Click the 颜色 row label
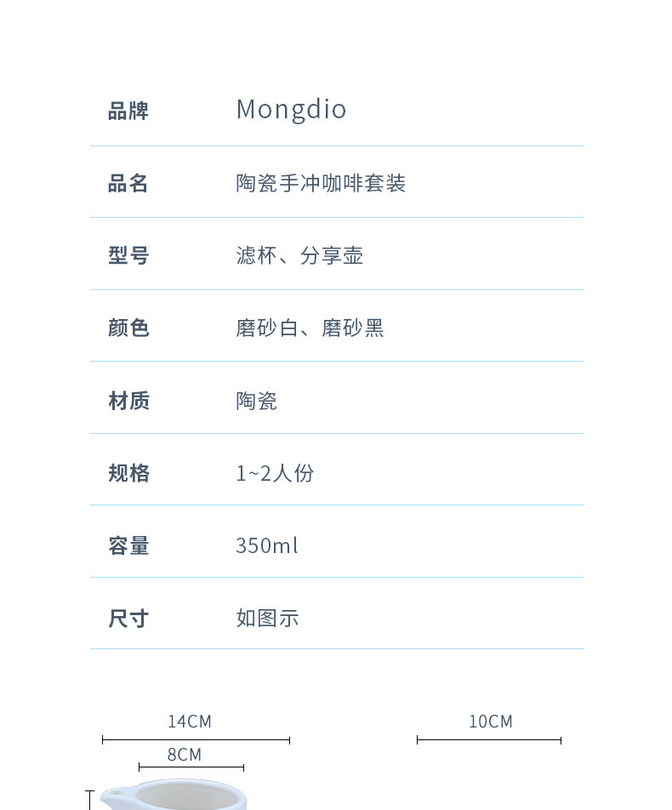The image size is (672, 810). (x=128, y=328)
